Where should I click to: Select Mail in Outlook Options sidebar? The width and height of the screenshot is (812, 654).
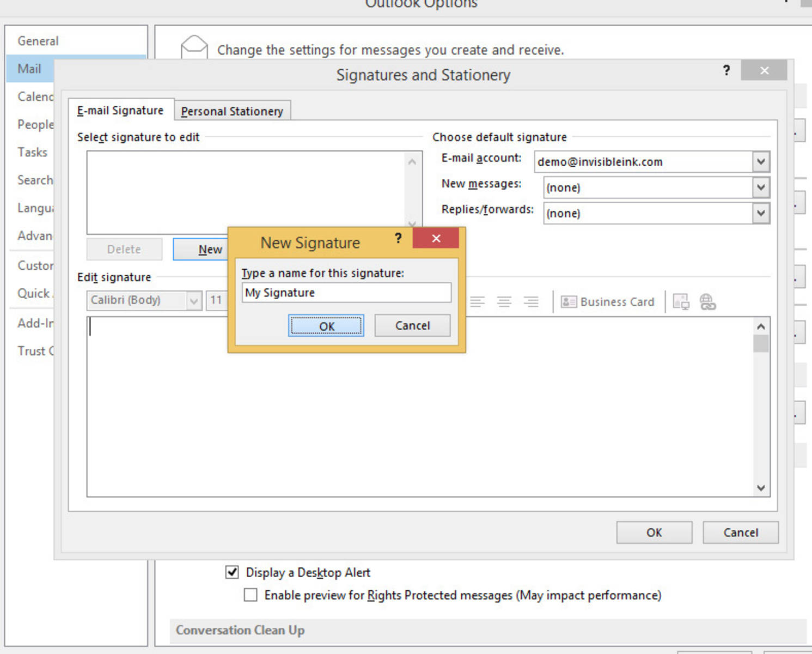click(x=30, y=69)
